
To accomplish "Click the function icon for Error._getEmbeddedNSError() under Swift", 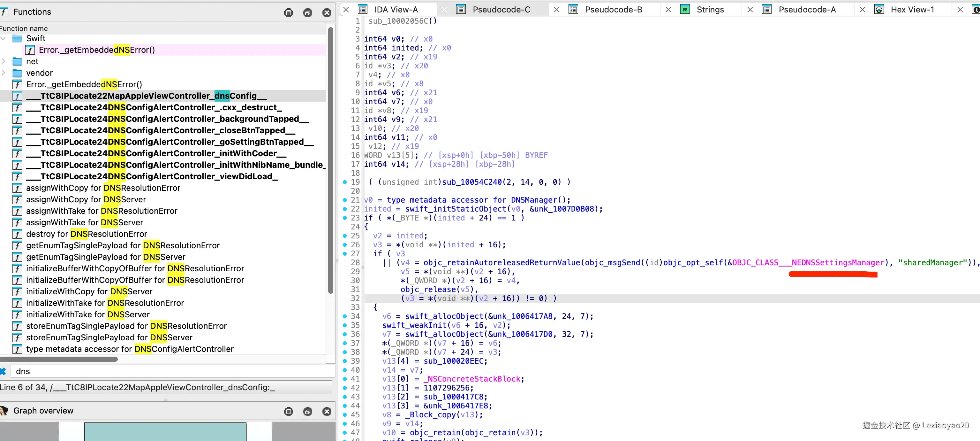I will [30, 50].
